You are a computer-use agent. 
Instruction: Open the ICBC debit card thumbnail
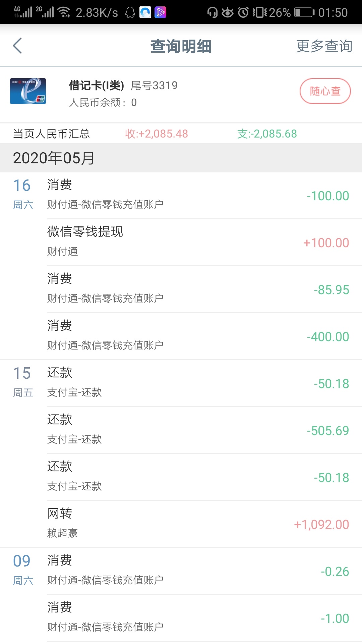28,91
